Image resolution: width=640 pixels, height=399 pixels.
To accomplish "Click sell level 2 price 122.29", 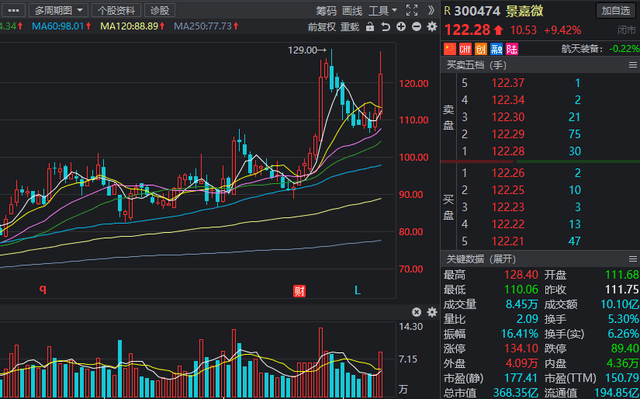I will pos(508,134).
